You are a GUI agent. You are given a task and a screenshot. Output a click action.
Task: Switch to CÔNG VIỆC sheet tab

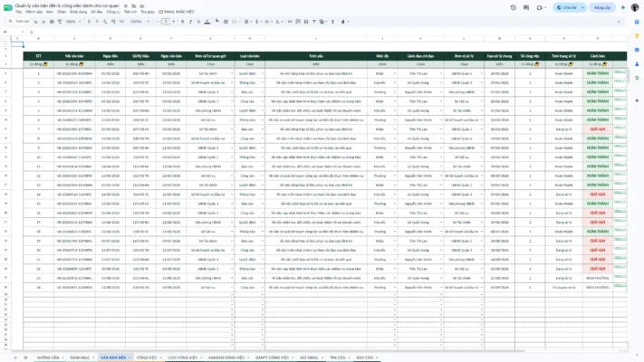[x=147, y=357]
